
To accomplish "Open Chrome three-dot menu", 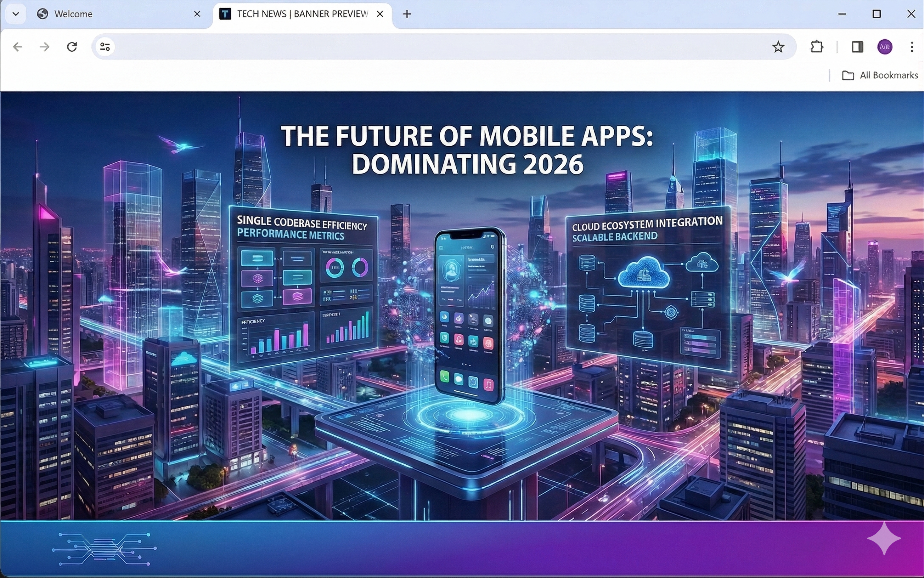I will click(912, 47).
